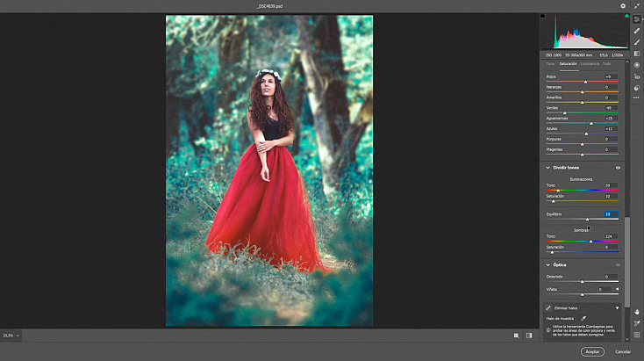Select the Red Eye removal tool
This screenshot has width=644, height=361.
(637, 76)
